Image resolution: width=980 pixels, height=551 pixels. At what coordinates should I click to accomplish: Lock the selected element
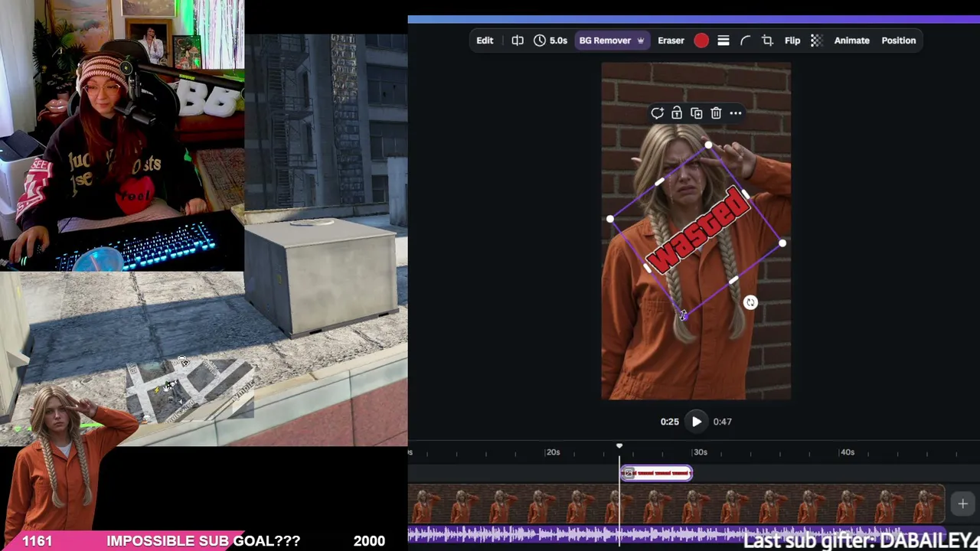pyautogui.click(x=677, y=113)
